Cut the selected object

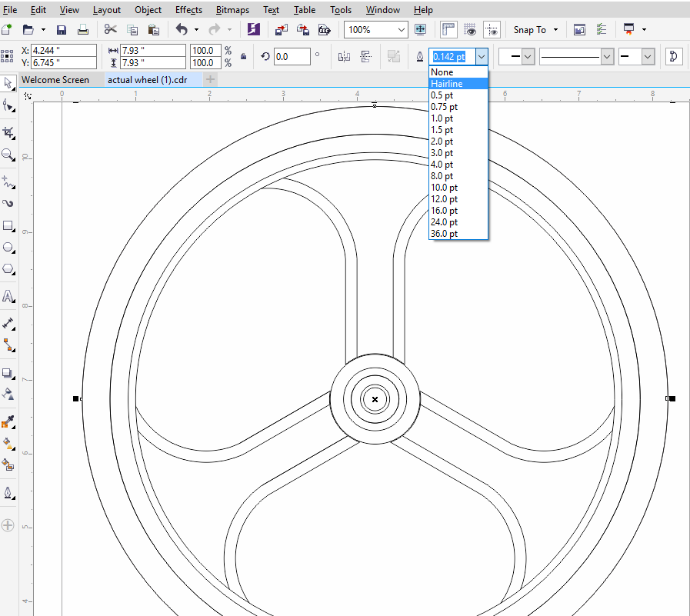pos(111,29)
